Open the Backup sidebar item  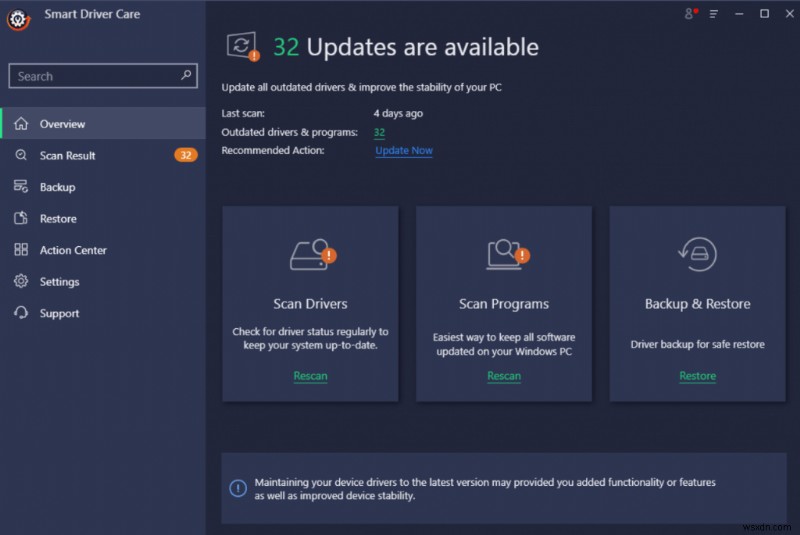point(103,187)
